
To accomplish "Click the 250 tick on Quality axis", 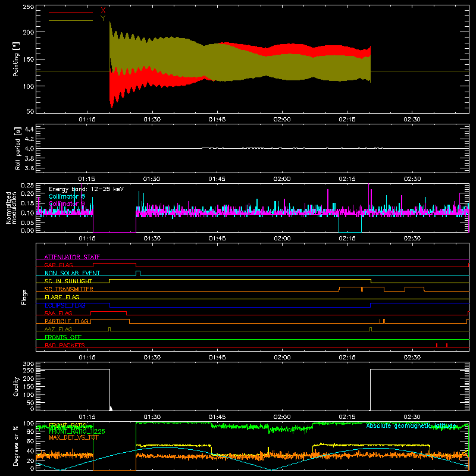I will coord(29,371).
